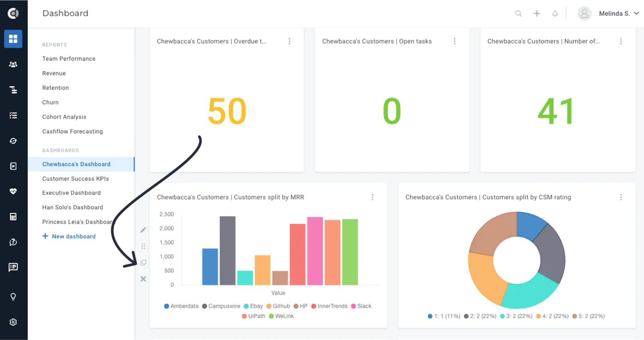Select Han Solo's Dashboard

click(x=73, y=208)
